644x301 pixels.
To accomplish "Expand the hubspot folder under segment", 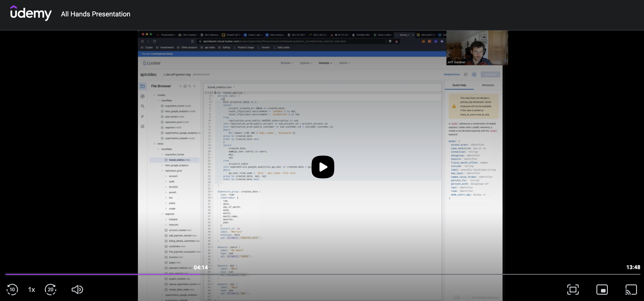I will point(166,219).
